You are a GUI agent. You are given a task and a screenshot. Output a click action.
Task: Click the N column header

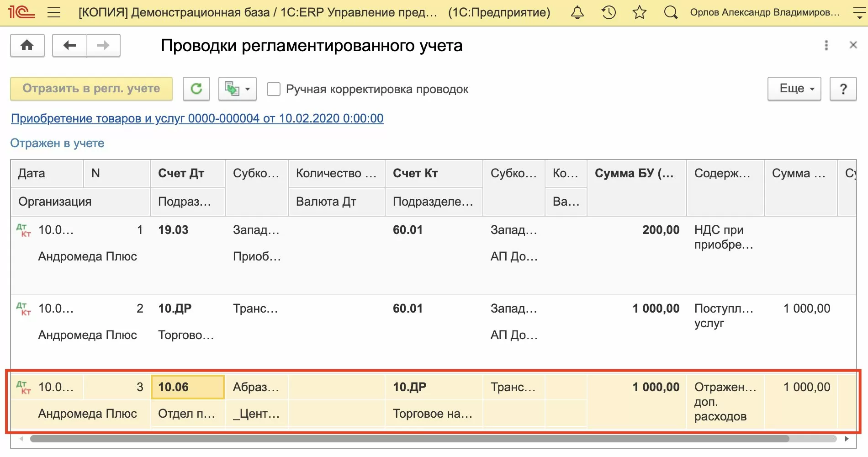click(117, 174)
